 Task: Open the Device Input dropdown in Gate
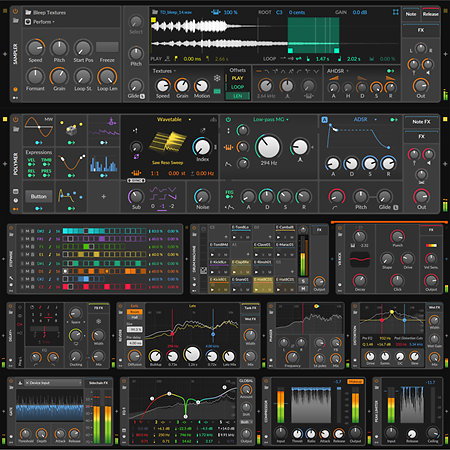[x=53, y=383]
